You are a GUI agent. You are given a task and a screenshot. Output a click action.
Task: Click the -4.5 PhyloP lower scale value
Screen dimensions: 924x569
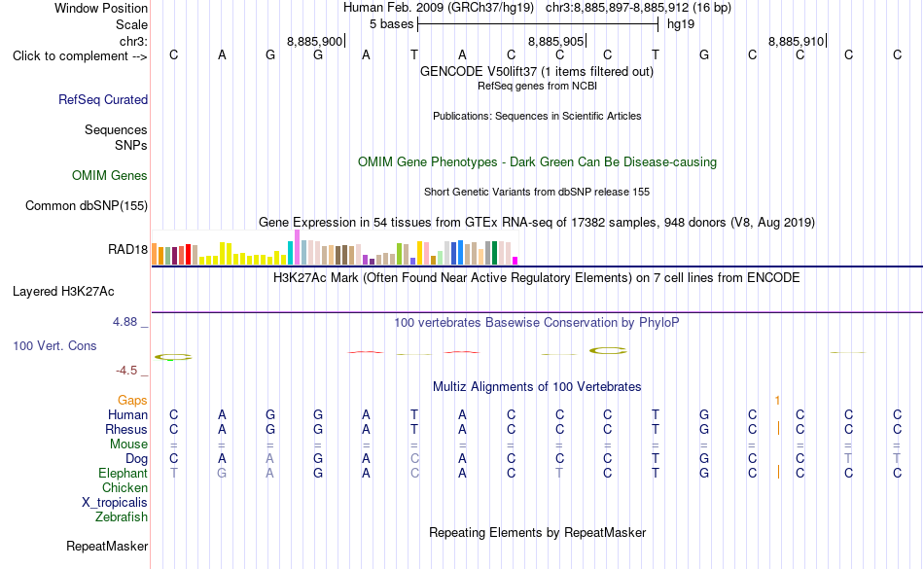126,370
